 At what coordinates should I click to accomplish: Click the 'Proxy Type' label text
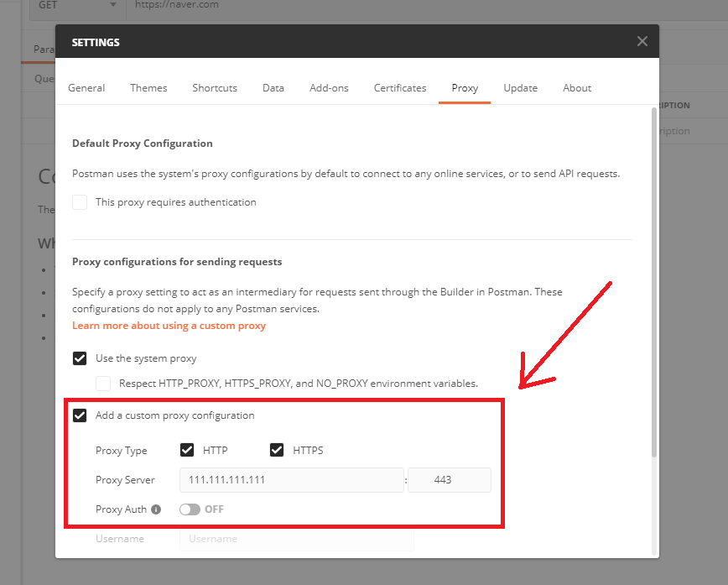pyautogui.click(x=121, y=451)
